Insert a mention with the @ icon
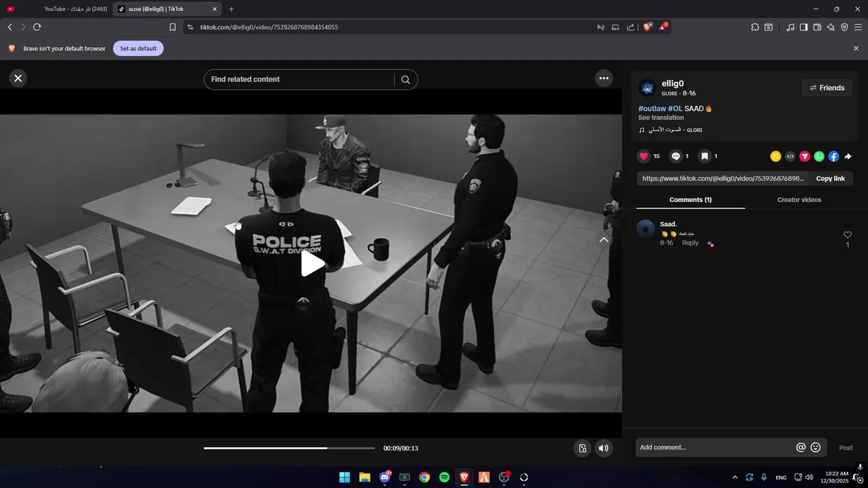This screenshot has width=868, height=488. (801, 447)
